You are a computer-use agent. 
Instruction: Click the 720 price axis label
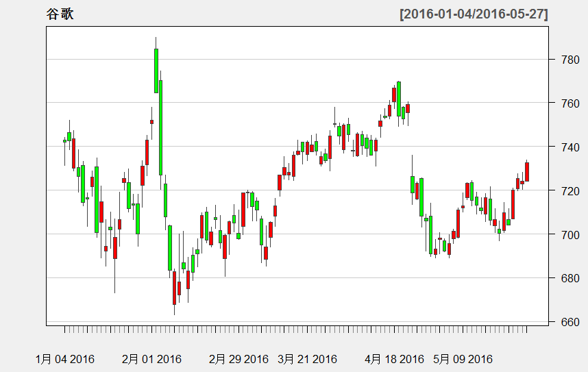[570, 191]
